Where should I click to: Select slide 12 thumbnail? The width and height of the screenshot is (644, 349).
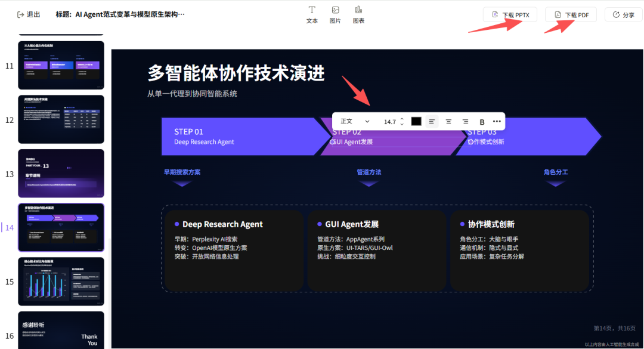pos(61,119)
